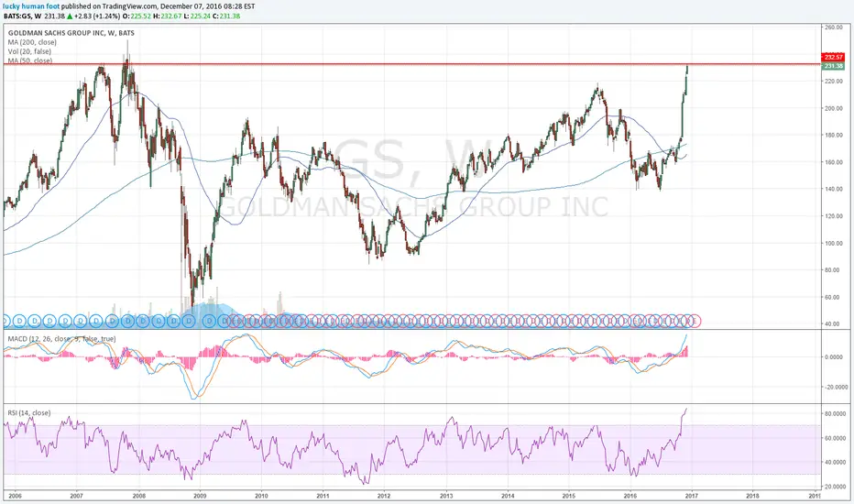Image resolution: width=854 pixels, height=504 pixels.
Task: Click the 2007 label on the time axis
Action: 77,496
